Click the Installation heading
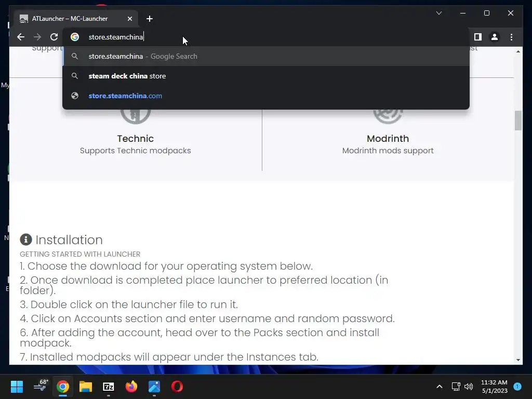 point(69,240)
